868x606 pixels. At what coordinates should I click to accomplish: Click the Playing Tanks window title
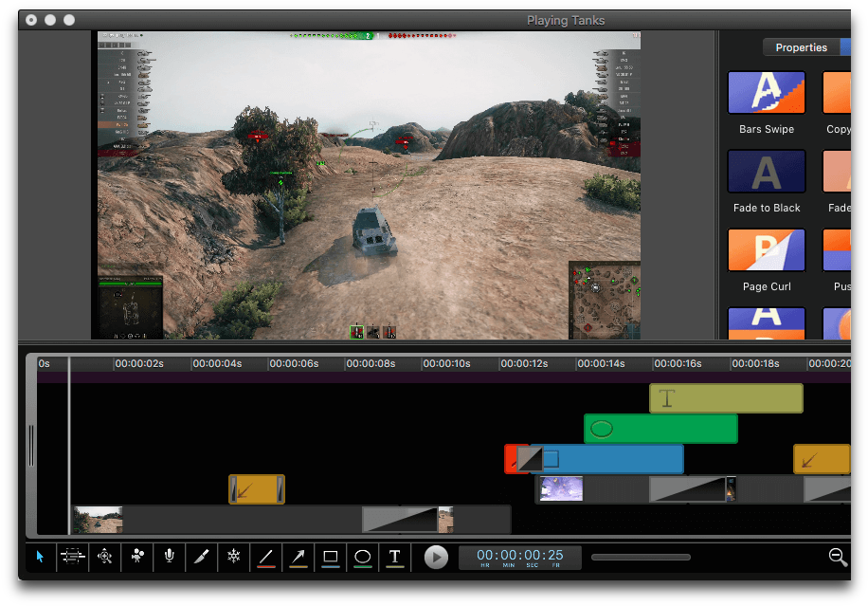[565, 21]
